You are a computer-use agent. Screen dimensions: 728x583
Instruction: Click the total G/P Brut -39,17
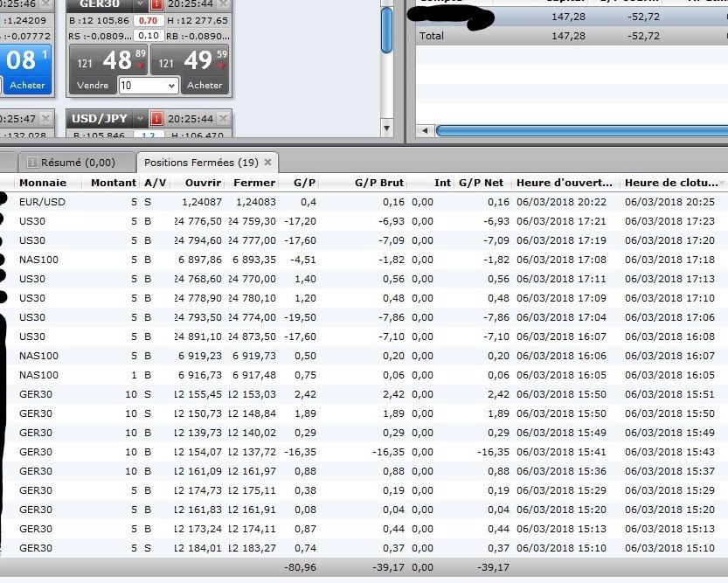pyautogui.click(x=388, y=567)
